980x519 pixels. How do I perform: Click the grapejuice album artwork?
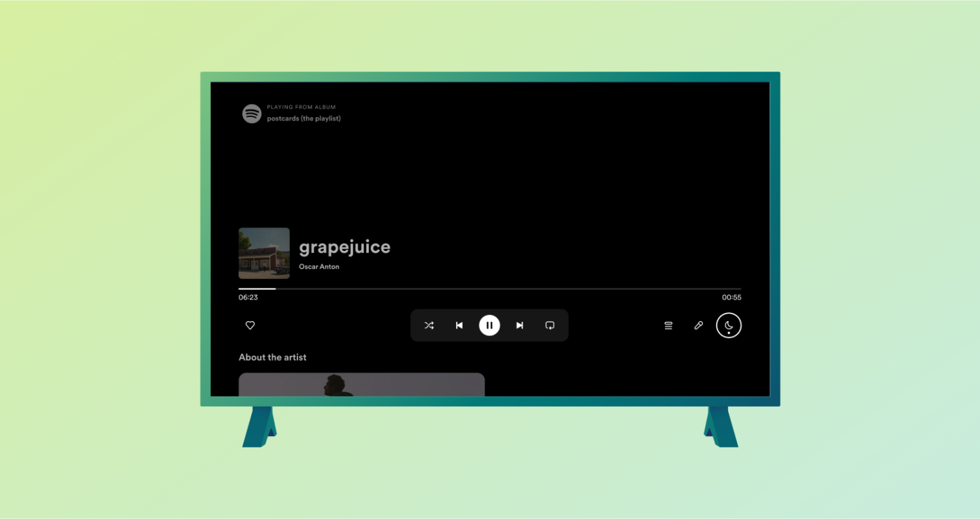[263, 253]
